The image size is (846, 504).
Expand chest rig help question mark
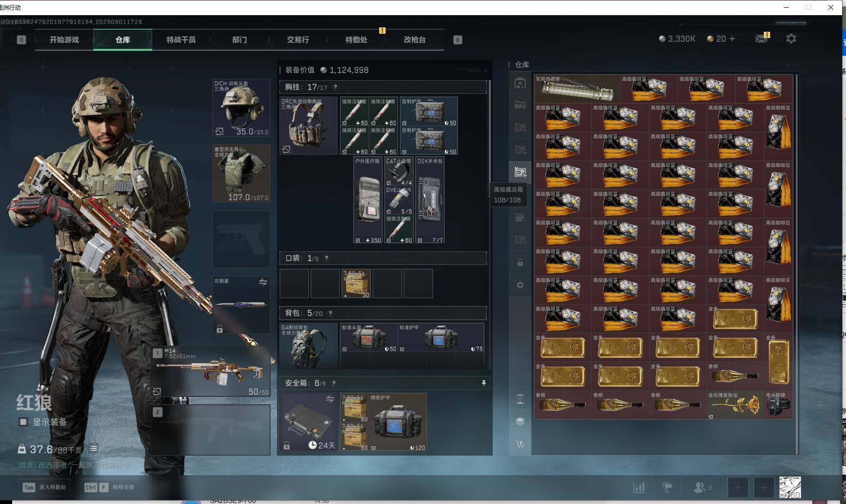[x=335, y=88]
